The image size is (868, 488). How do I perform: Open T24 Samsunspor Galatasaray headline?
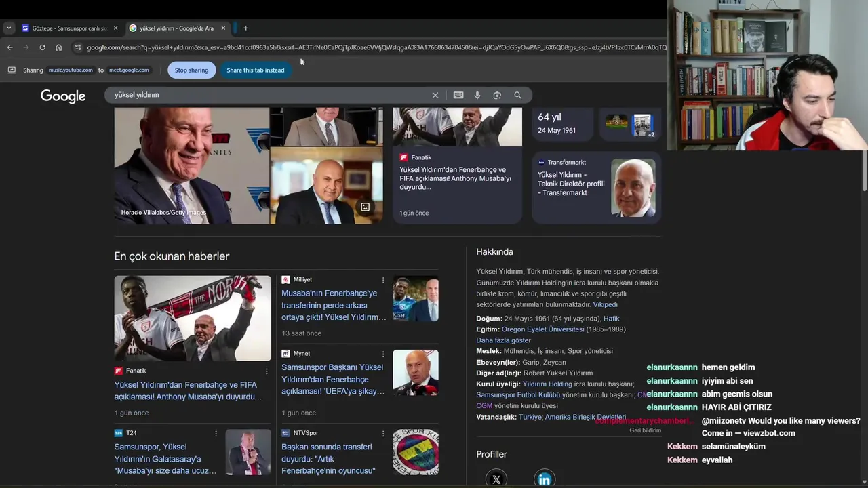[165, 459]
